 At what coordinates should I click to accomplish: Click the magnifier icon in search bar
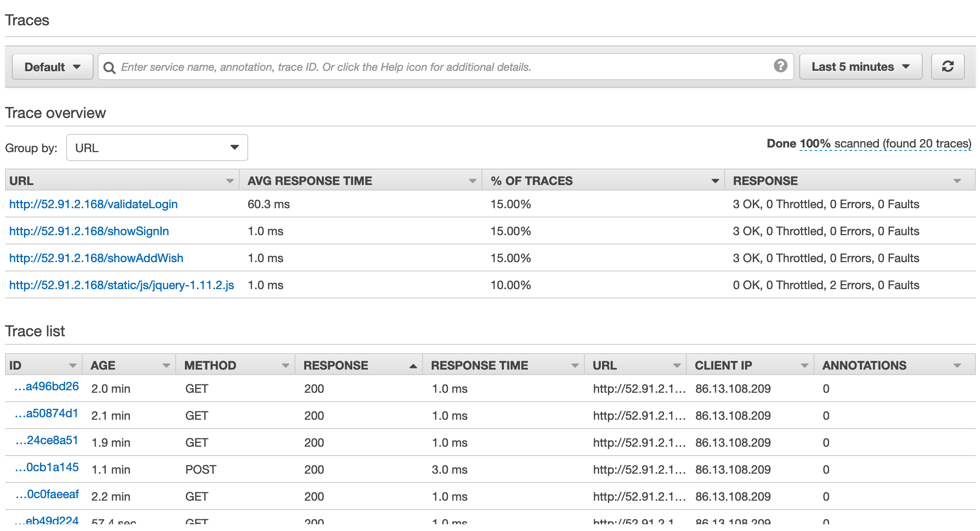point(110,67)
